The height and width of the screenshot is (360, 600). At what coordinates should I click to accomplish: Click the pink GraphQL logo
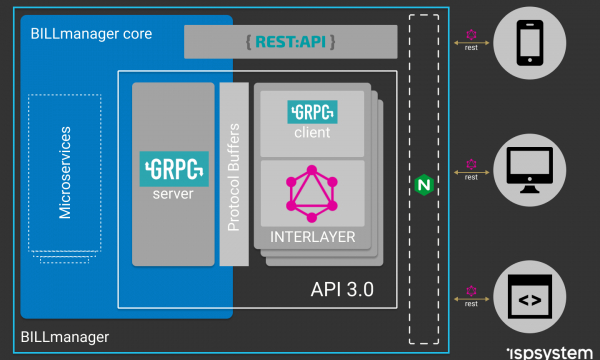click(x=312, y=194)
